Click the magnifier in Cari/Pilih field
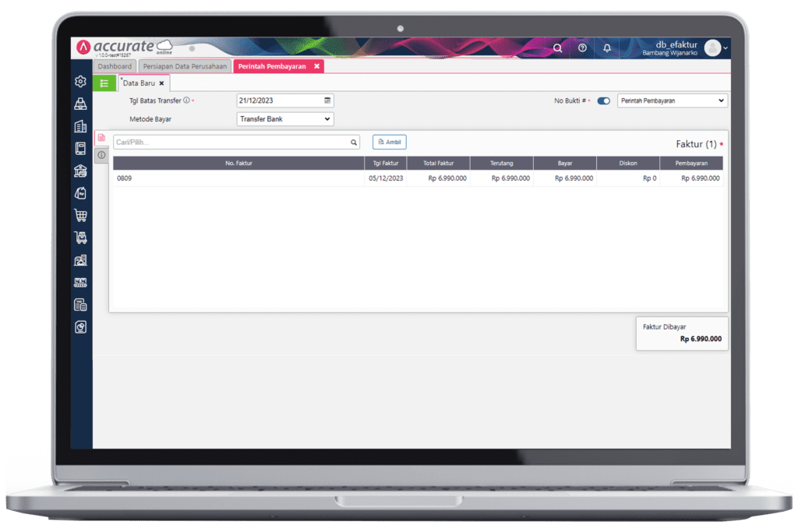The height and width of the screenshot is (532, 798). pos(354,143)
